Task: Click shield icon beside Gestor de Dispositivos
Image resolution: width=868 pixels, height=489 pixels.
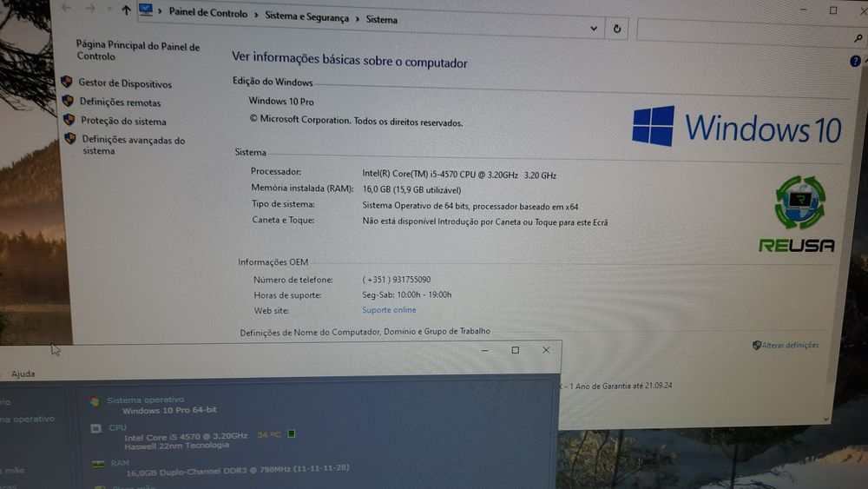Action: tap(67, 82)
